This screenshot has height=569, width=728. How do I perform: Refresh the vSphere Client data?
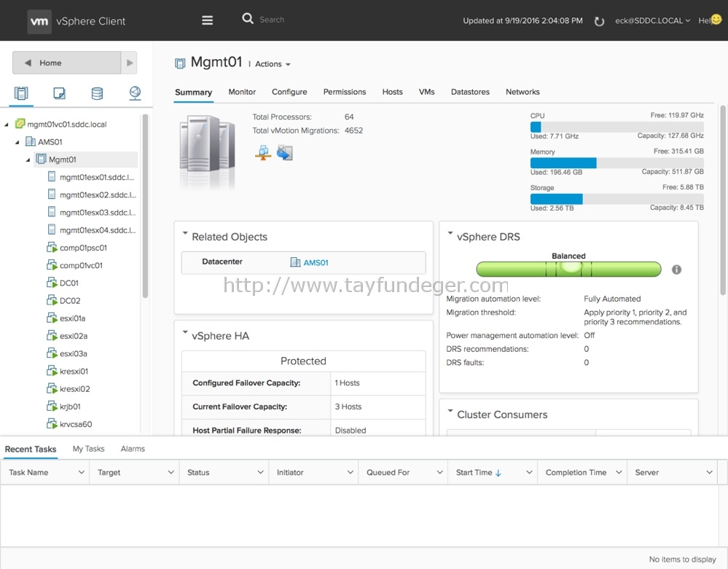[599, 21]
